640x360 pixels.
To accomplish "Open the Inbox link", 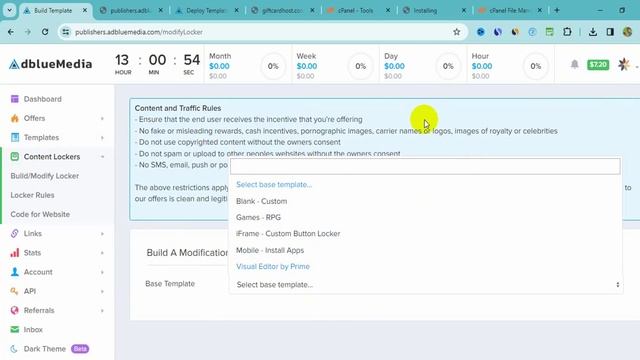I will [33, 329].
